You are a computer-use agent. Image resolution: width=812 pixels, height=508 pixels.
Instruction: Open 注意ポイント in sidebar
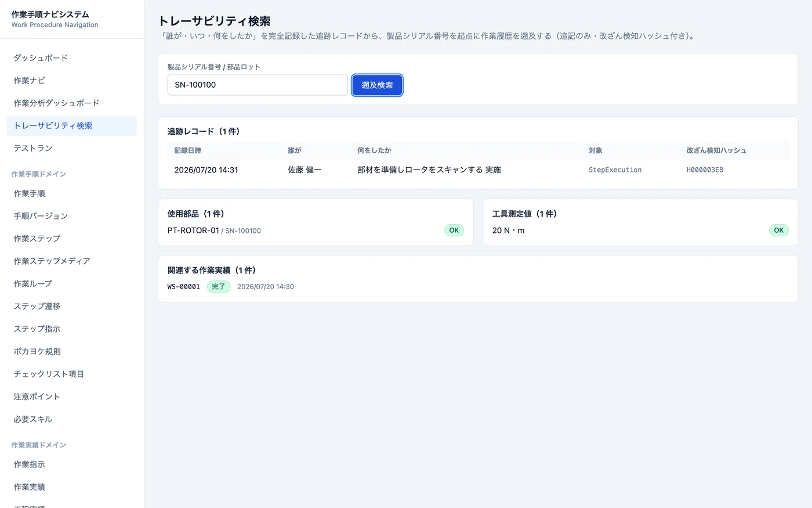coord(72,398)
